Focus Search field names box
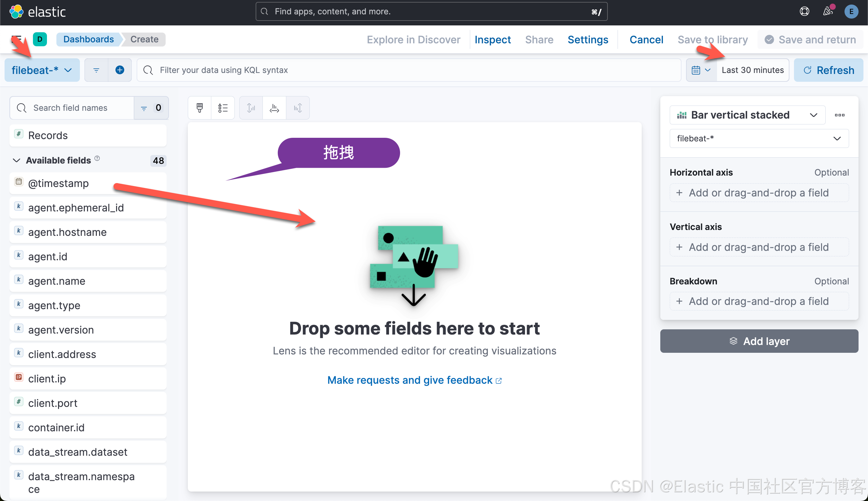The image size is (868, 501). click(72, 108)
